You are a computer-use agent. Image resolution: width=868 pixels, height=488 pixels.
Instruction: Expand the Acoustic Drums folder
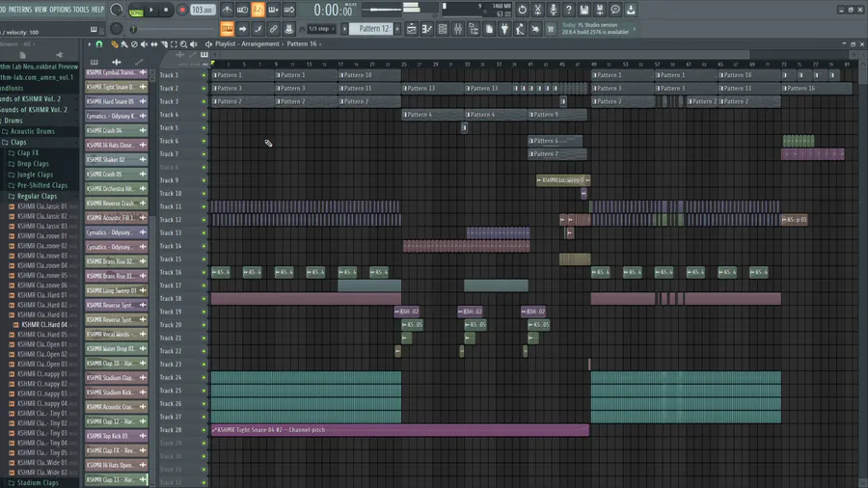click(x=32, y=131)
